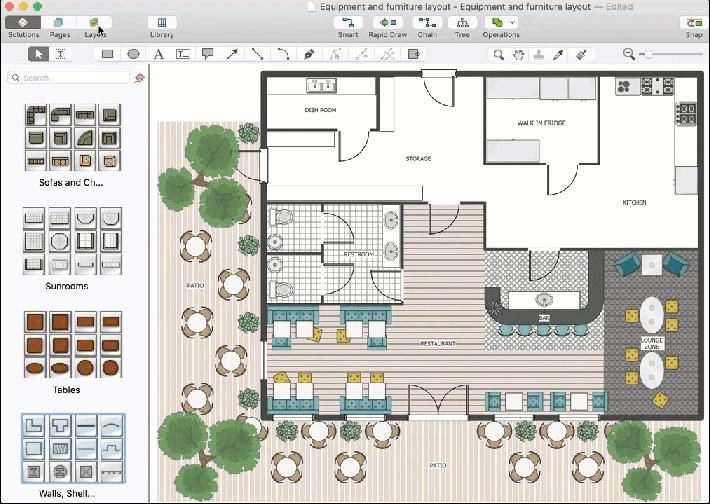Select the hand pan tool
The height and width of the screenshot is (504, 710).
point(518,54)
